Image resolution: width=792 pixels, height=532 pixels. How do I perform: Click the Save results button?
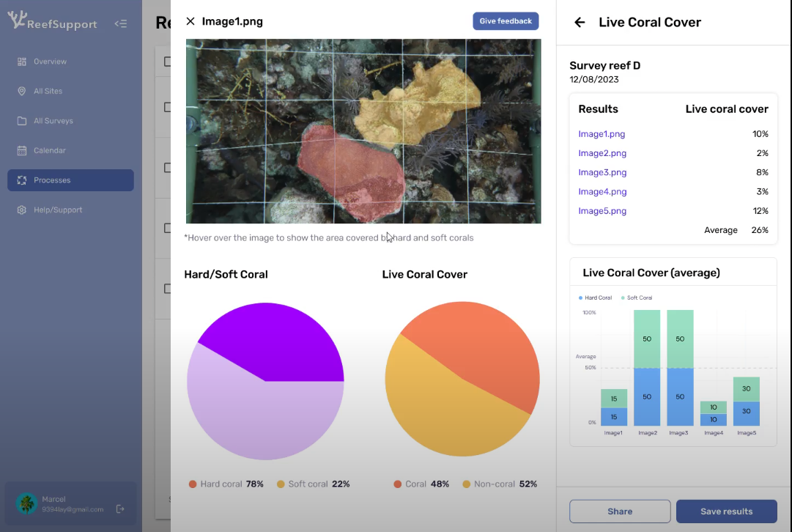(x=726, y=511)
